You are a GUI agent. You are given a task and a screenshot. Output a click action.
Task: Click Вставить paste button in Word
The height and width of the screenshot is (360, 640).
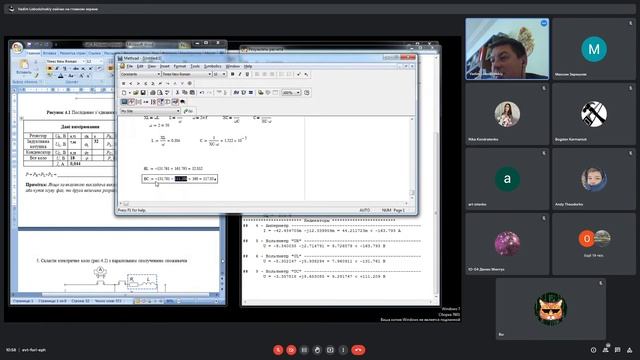[23, 67]
